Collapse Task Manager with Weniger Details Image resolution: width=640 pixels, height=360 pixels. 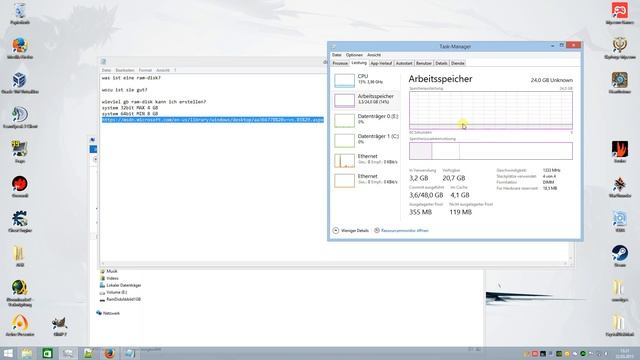351,231
